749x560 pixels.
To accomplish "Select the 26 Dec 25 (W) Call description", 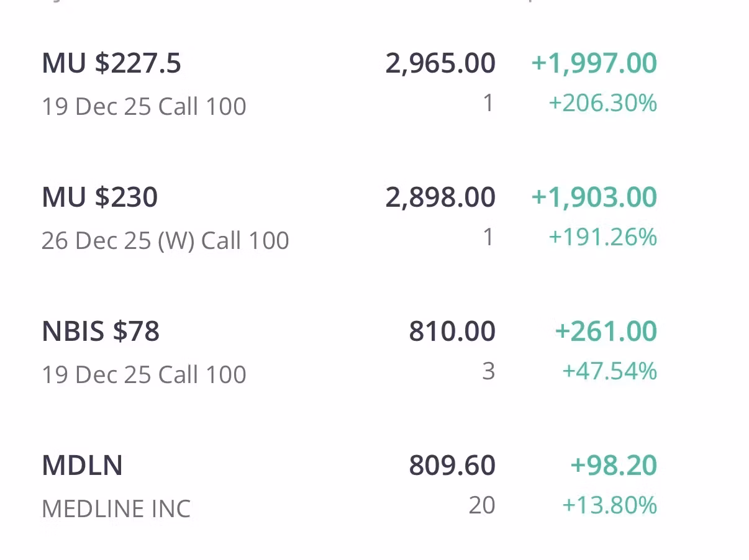I will pyautogui.click(x=165, y=240).
